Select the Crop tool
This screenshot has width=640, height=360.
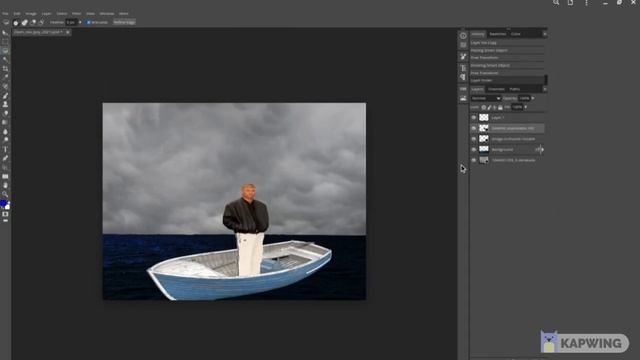click(x=5, y=69)
